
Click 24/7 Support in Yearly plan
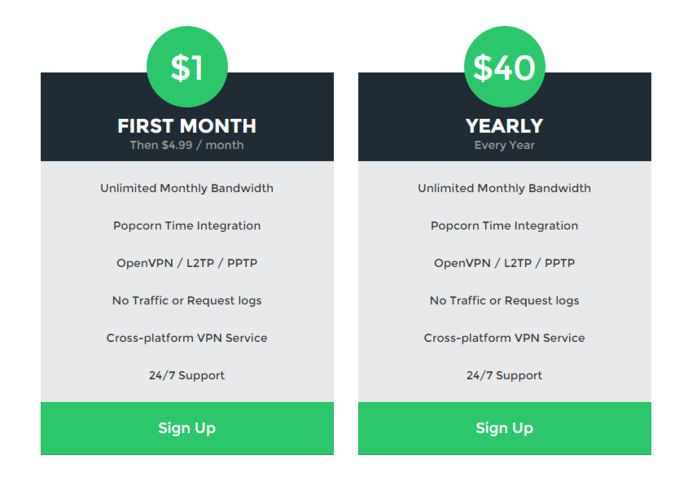(x=505, y=376)
